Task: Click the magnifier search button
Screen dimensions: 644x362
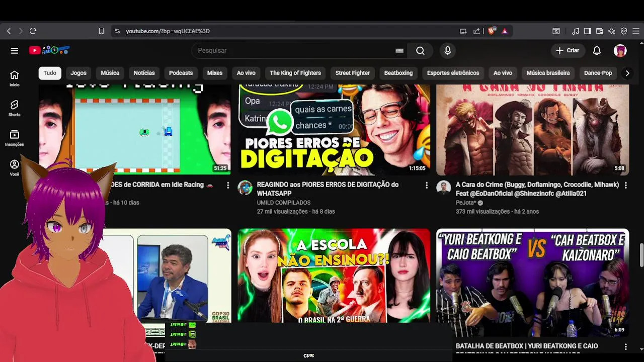Action: click(x=421, y=50)
